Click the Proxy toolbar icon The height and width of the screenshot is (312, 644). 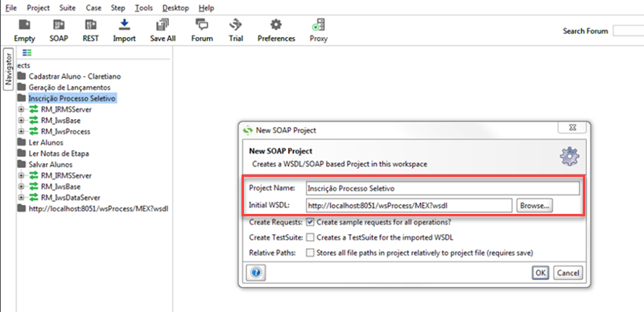tap(318, 31)
